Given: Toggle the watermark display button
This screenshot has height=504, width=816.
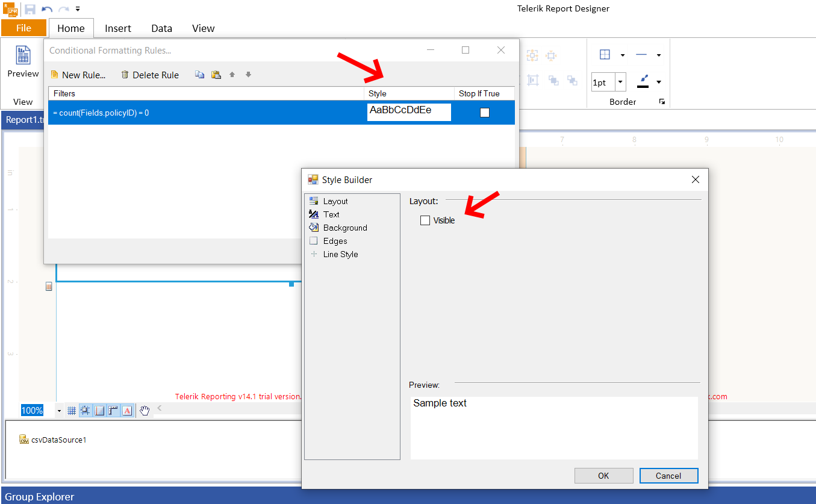Looking at the screenshot, I should pos(127,411).
